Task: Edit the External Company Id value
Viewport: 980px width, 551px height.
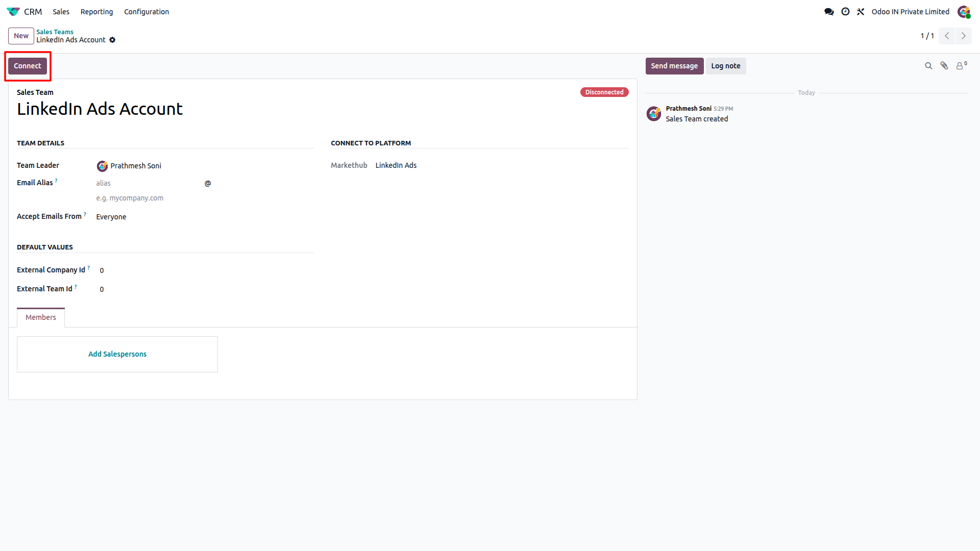Action: click(206, 270)
